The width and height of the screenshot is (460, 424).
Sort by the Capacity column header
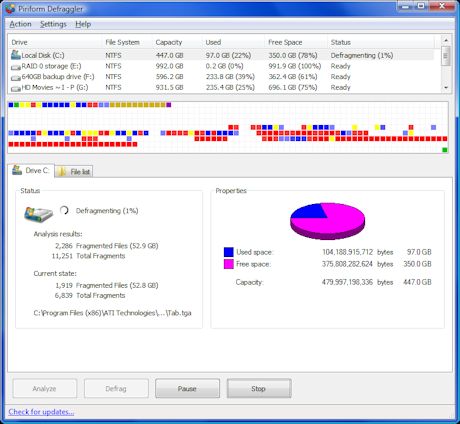click(177, 42)
